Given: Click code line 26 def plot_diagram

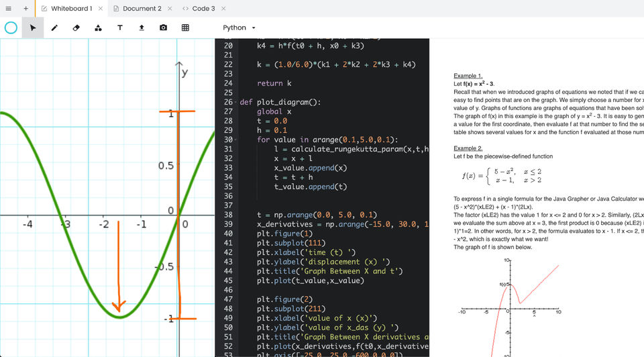Looking at the screenshot, I should point(280,102).
